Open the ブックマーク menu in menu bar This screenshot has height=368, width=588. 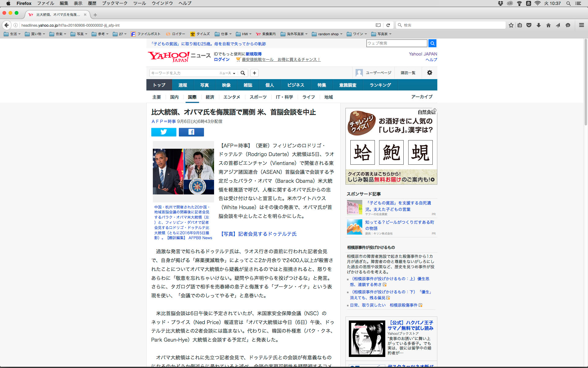click(x=115, y=3)
